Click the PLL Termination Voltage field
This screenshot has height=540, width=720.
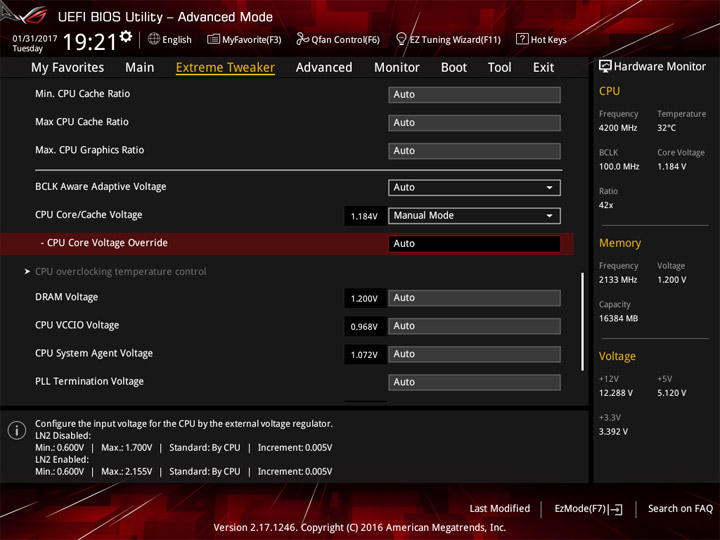[474, 382]
